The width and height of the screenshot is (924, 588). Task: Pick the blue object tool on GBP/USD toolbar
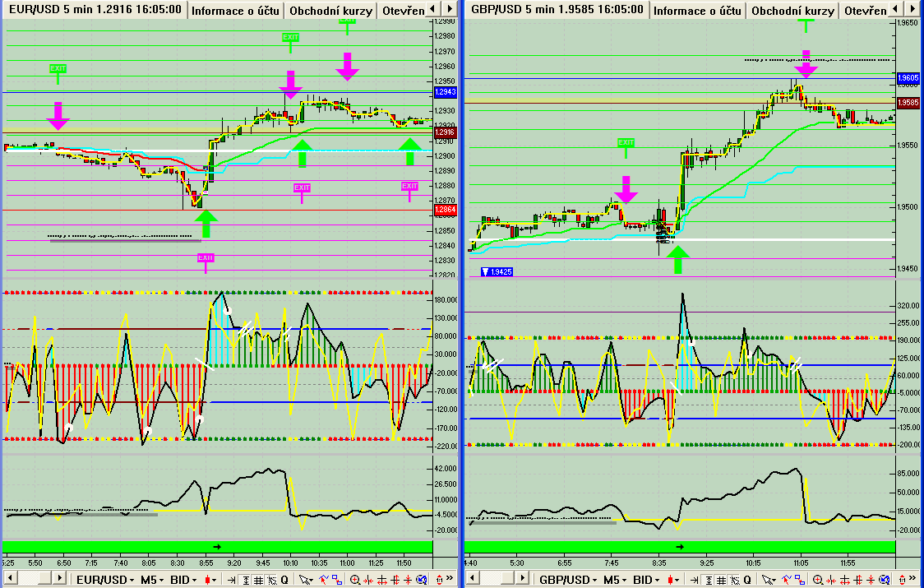tap(800, 580)
